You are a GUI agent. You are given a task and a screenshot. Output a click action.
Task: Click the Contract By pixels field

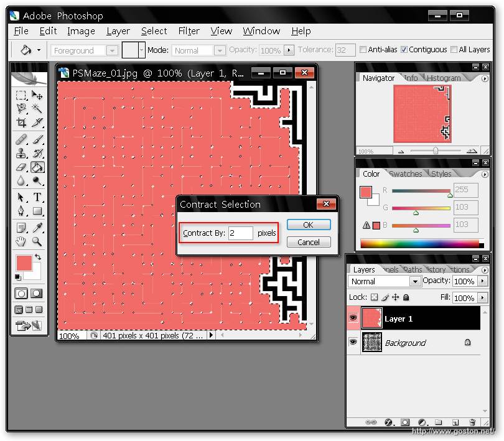click(x=241, y=233)
